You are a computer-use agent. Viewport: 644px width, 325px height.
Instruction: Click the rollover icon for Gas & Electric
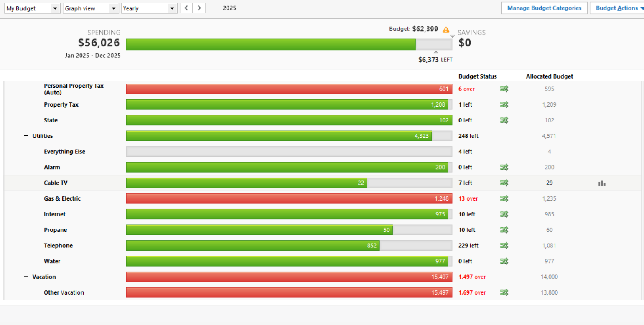(x=504, y=198)
